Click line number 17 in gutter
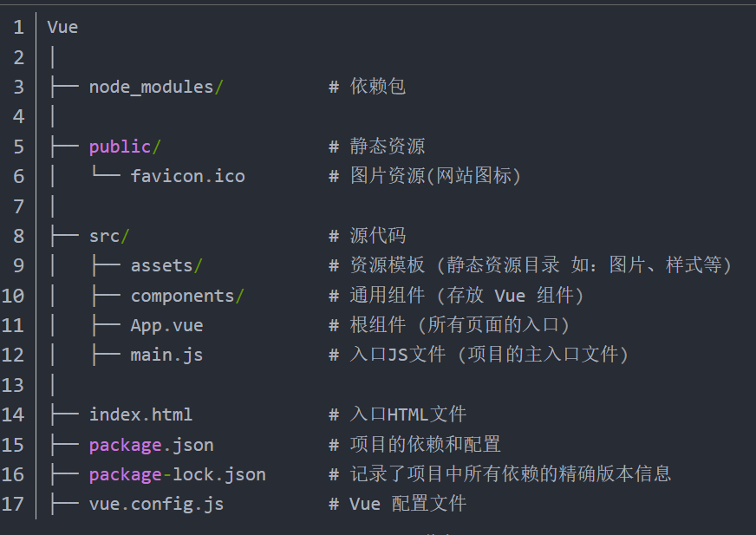756x535 pixels. (x=13, y=505)
